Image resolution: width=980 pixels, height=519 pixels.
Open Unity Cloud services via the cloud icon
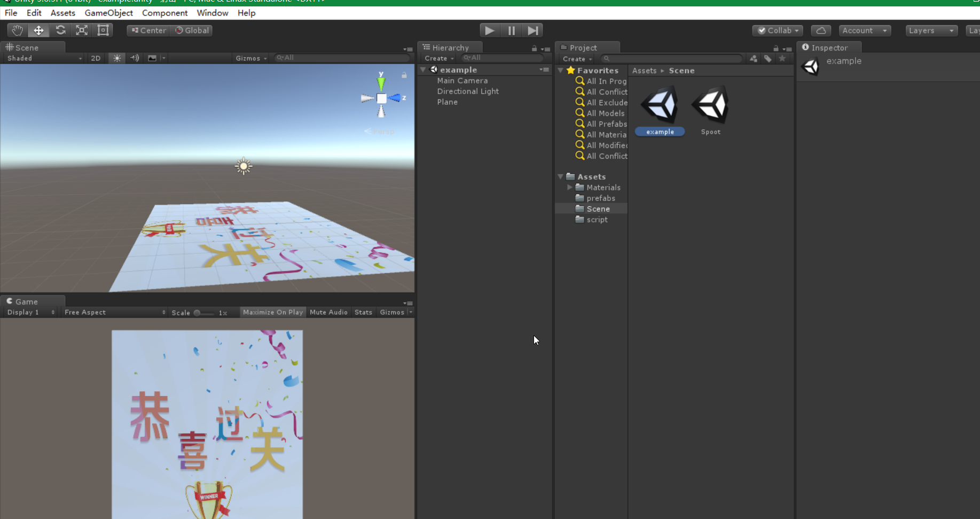coord(821,30)
